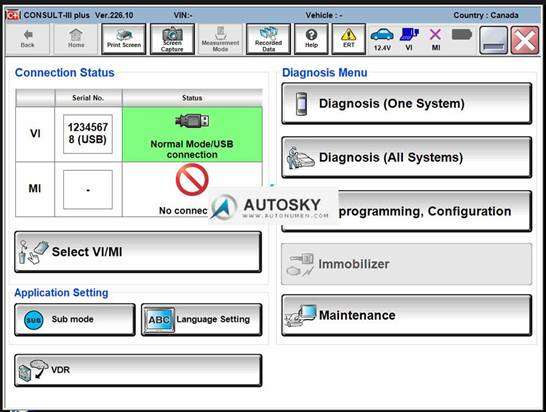Click the phone icon on Diagnosis (One System)
Viewport: 546px width, 412px height.
tap(301, 104)
